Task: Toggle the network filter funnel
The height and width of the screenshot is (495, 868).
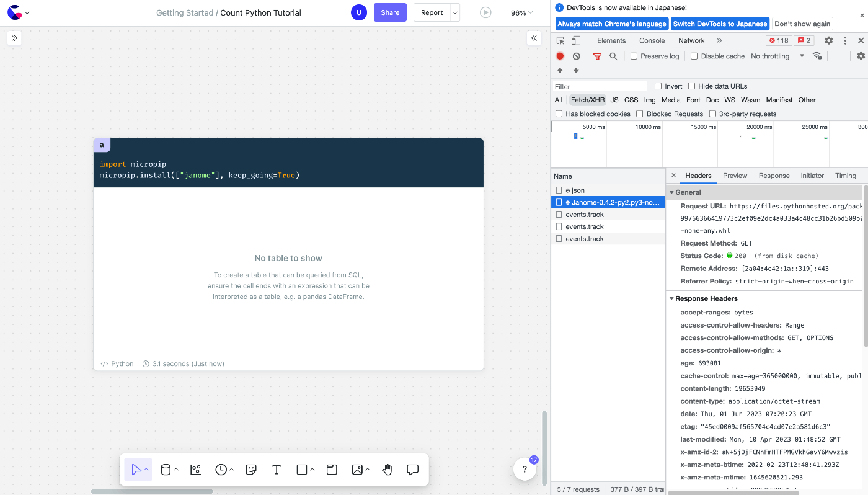Action: tap(597, 56)
